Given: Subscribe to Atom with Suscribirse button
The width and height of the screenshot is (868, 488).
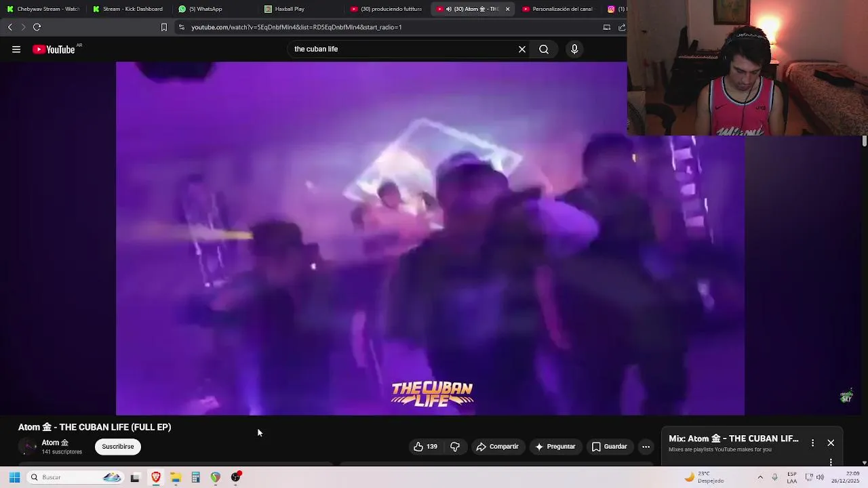Looking at the screenshot, I should (x=118, y=447).
